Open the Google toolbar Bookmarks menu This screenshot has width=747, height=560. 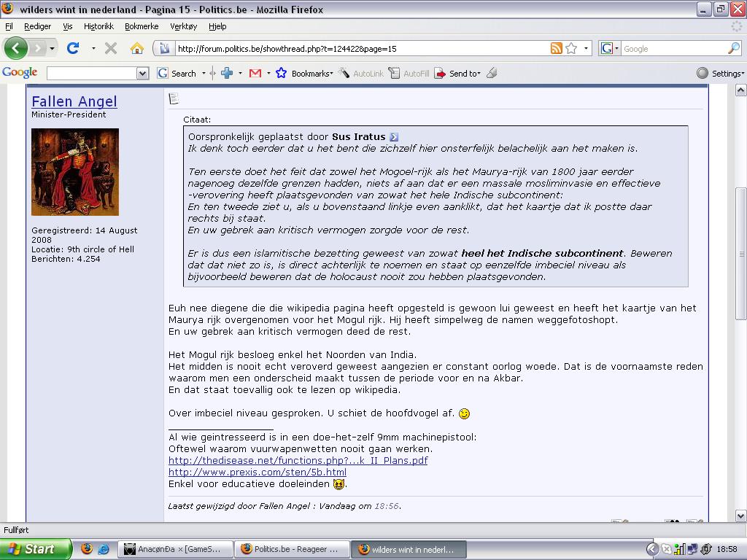pos(305,74)
